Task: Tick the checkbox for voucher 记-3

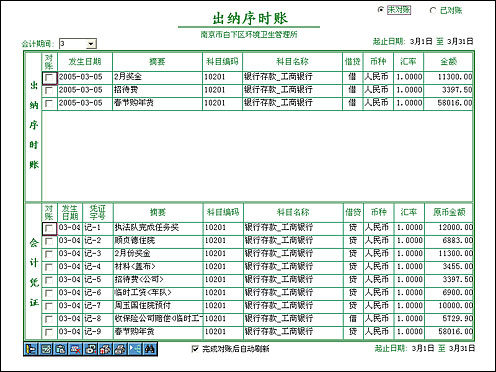Action: tap(49, 254)
